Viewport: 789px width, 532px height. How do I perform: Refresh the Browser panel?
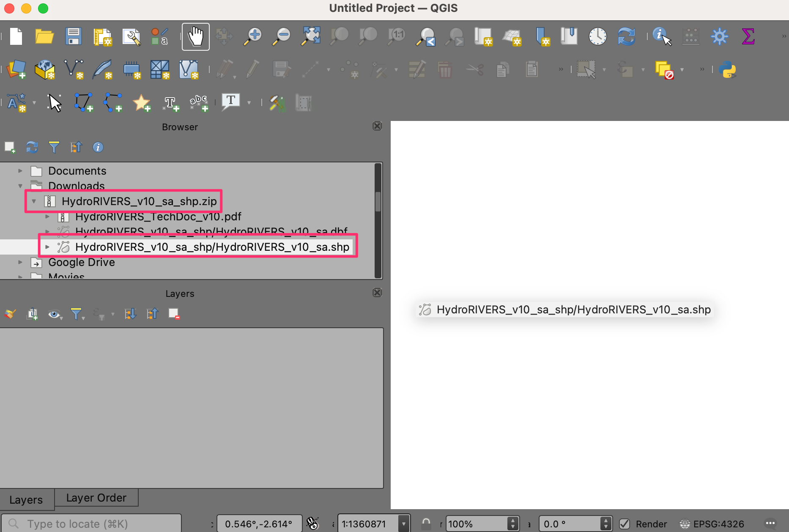pos(32,147)
